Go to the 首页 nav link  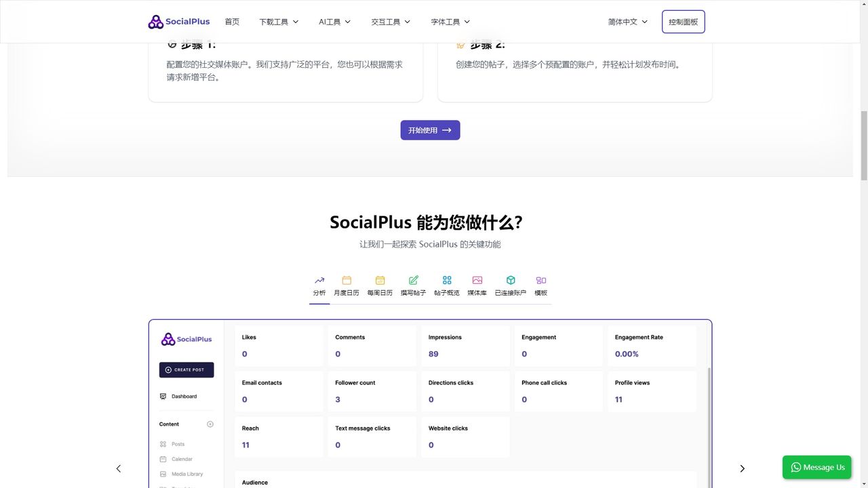tap(232, 22)
